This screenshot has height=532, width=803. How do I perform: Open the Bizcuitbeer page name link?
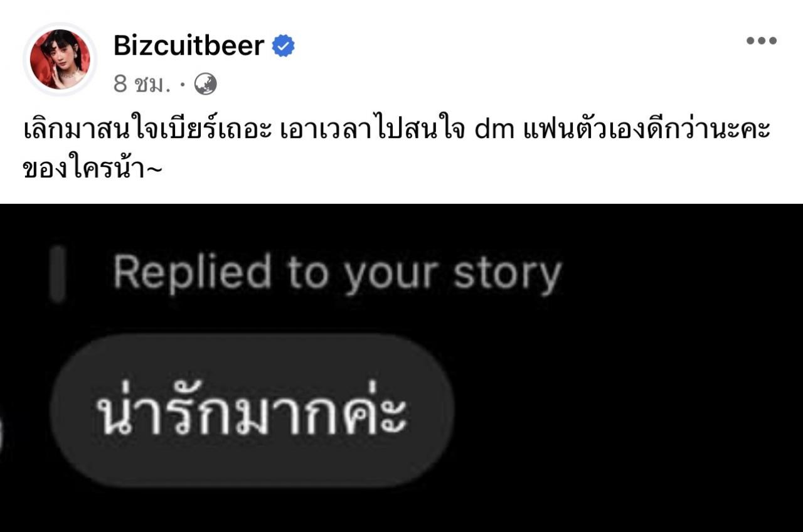pos(189,46)
